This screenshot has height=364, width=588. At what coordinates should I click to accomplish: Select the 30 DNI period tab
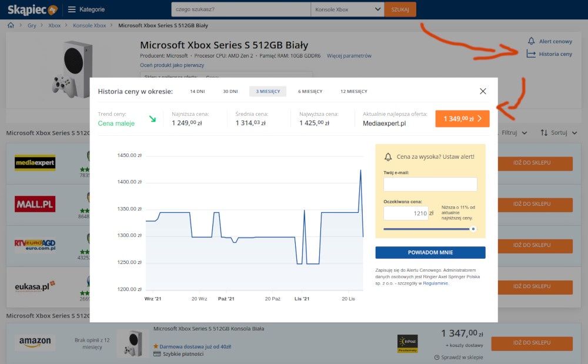(230, 91)
